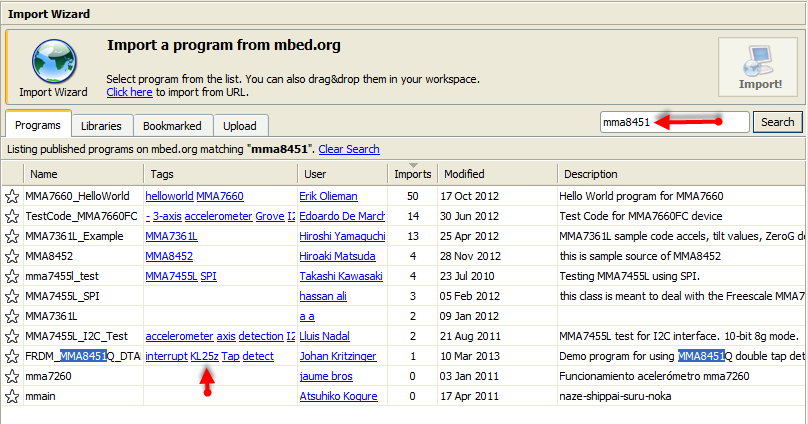Toggle bookmark star for MMA7660_HelloWorld
The width and height of the screenshot is (808, 424).
[x=12, y=196]
